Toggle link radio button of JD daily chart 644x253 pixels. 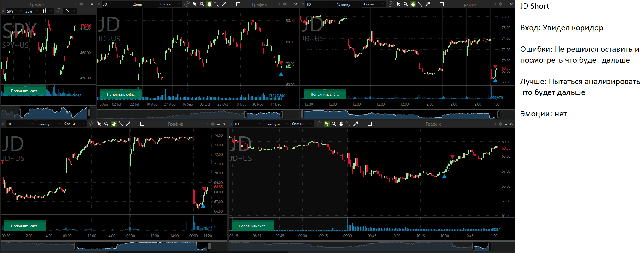pos(99,4)
